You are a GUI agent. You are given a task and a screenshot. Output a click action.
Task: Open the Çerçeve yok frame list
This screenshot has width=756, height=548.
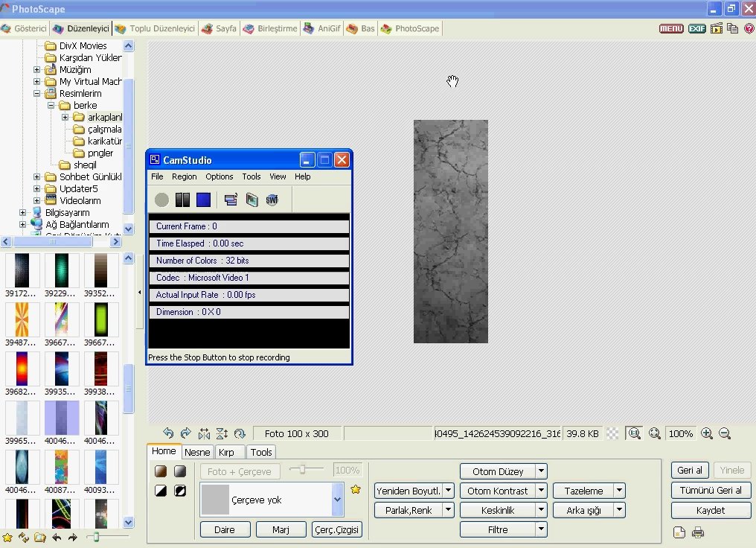tap(272, 500)
